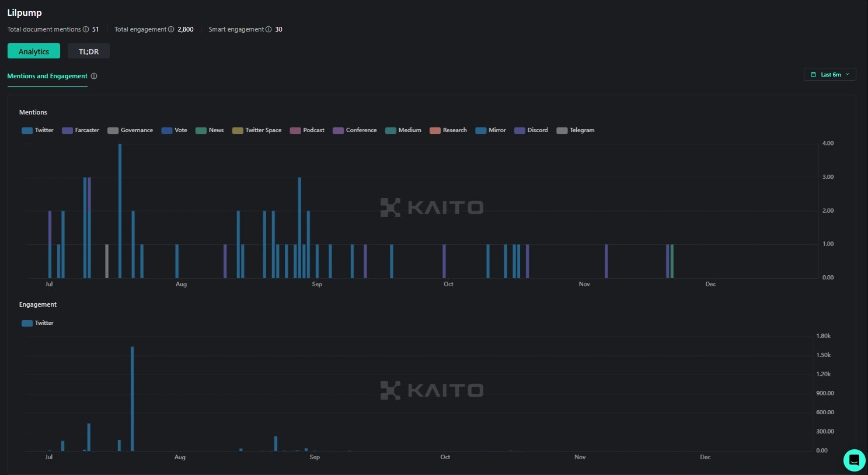Click the 4.00 label on Mentions axis
The width and height of the screenshot is (868, 475).
pyautogui.click(x=828, y=143)
